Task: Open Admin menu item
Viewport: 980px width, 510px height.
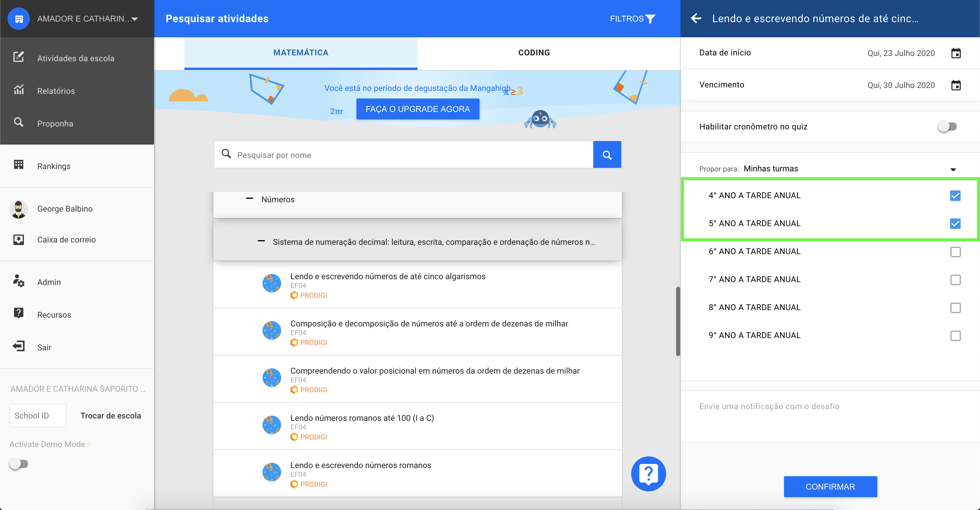Action: 77,282
